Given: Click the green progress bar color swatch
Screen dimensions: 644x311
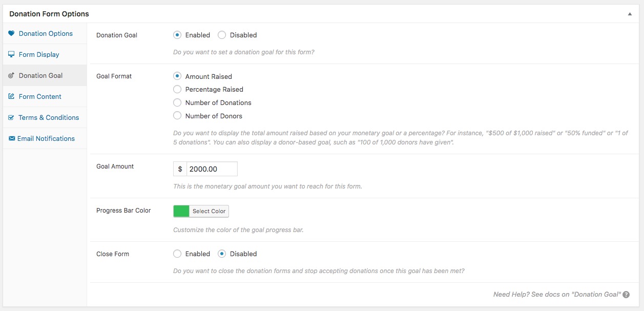Looking at the screenshot, I should (x=181, y=211).
